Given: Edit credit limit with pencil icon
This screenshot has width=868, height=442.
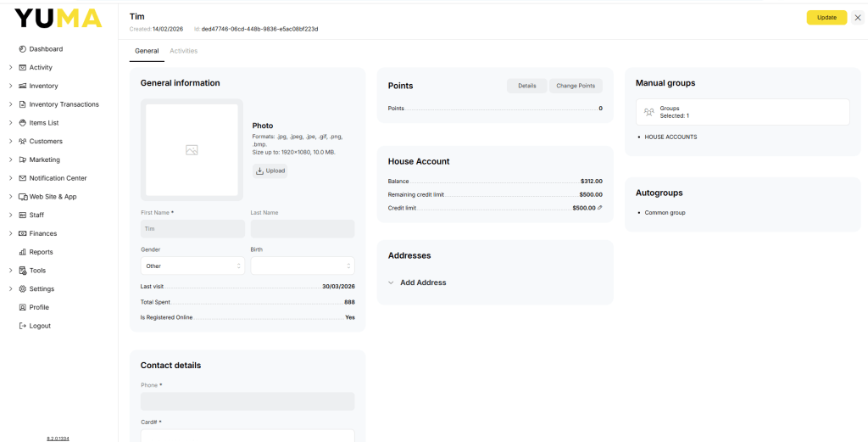Looking at the screenshot, I should (x=600, y=208).
